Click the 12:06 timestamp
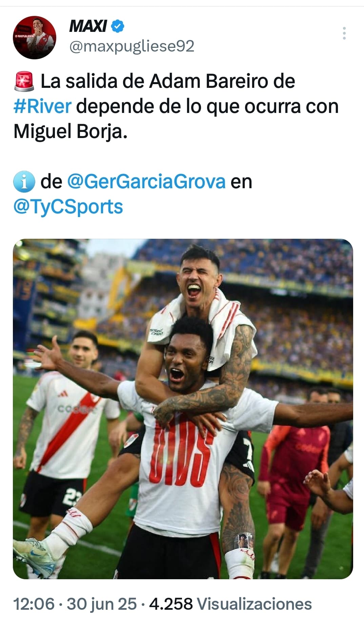Viewport: 364px width, 624px height. click(34, 604)
